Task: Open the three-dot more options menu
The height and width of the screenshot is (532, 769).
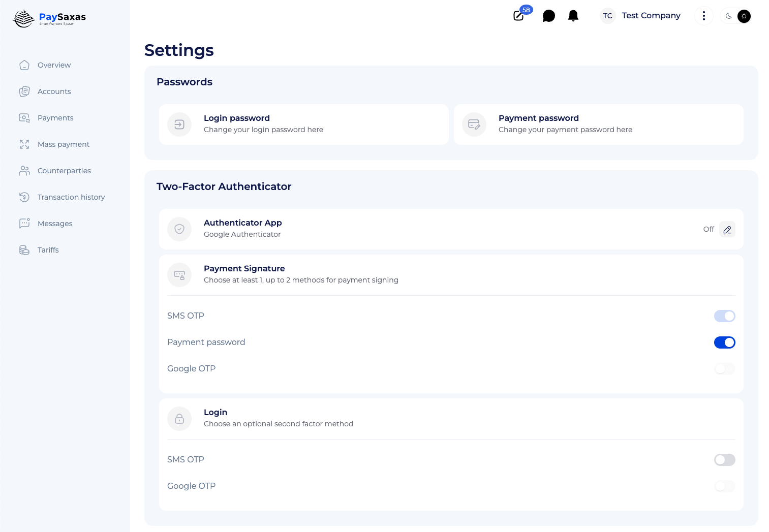Action: click(703, 16)
